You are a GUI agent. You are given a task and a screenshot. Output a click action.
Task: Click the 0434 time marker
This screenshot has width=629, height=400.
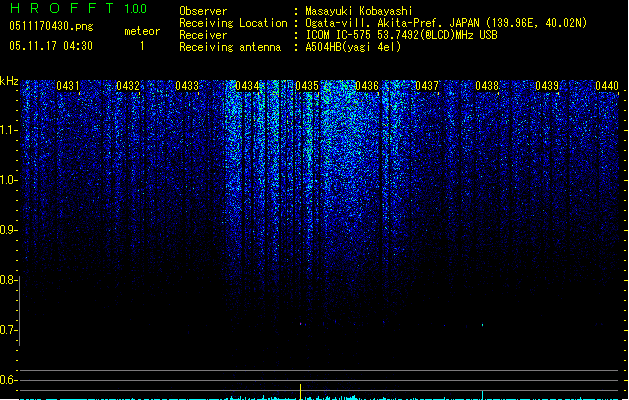pyautogui.click(x=247, y=86)
